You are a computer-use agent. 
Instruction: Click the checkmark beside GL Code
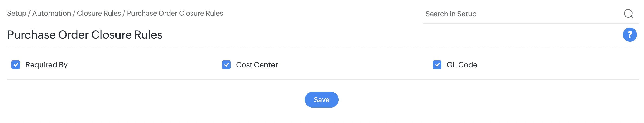[437, 65]
